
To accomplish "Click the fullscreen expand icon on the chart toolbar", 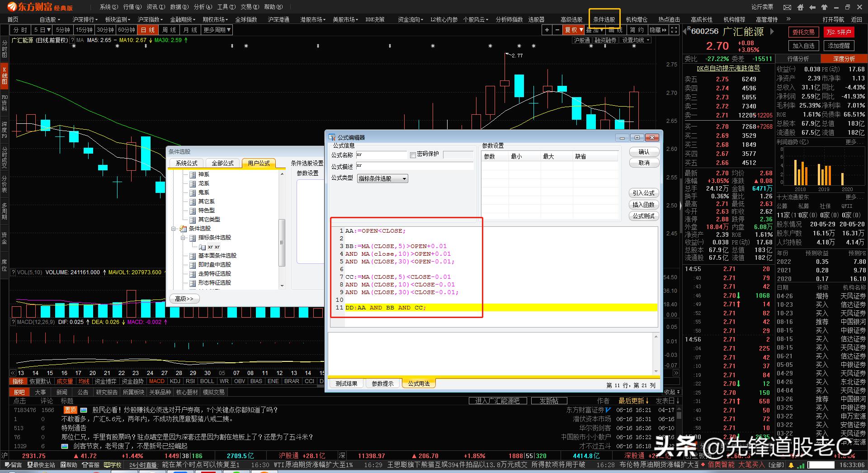I will coord(674,30).
